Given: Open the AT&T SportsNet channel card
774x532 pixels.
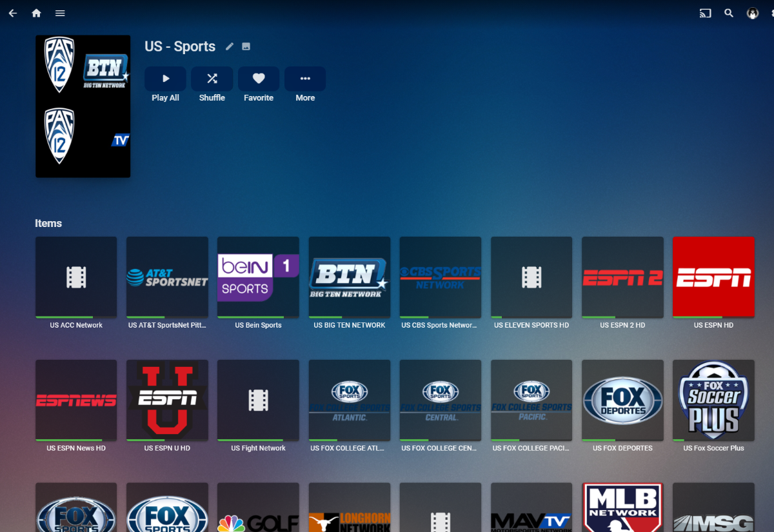Looking at the screenshot, I should pyautogui.click(x=167, y=277).
